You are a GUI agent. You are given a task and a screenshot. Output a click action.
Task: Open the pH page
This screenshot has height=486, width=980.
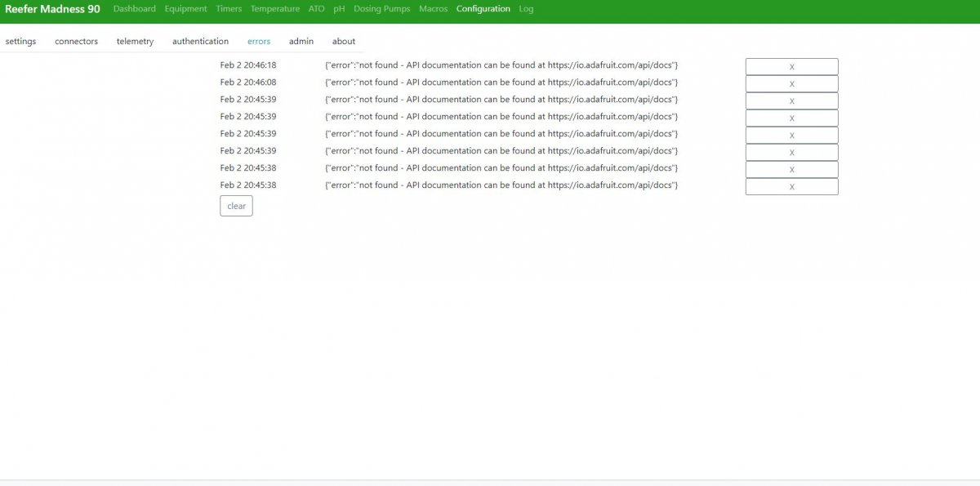(339, 9)
